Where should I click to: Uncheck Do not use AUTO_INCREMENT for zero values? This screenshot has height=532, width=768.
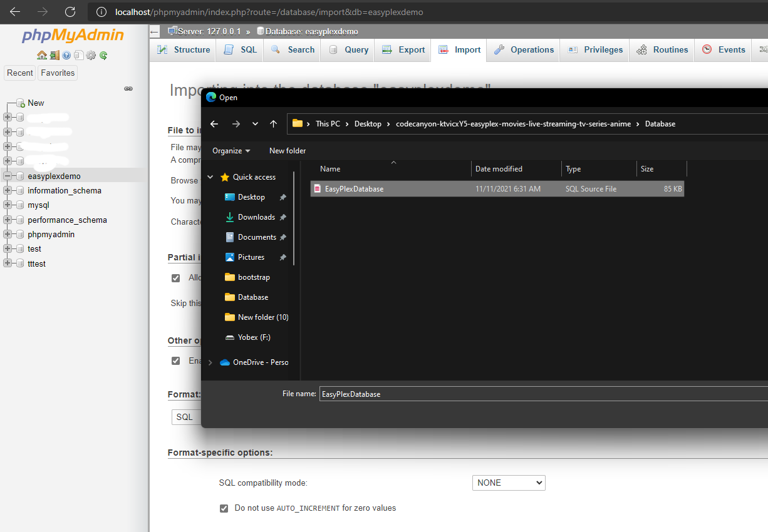point(224,508)
